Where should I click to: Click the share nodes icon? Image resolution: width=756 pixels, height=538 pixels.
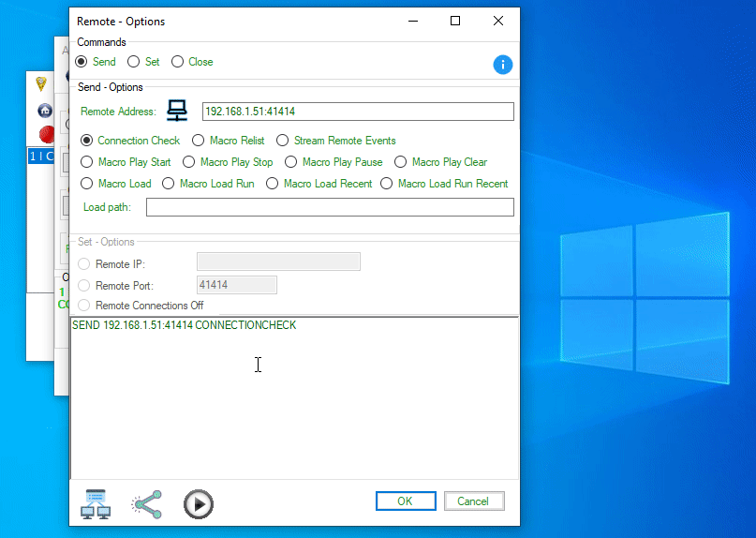(x=146, y=503)
